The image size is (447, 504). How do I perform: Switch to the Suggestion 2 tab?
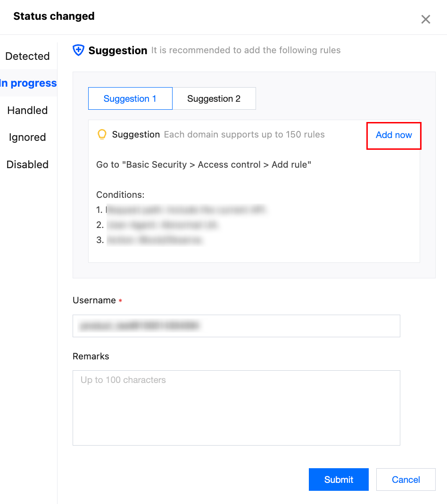click(x=214, y=98)
